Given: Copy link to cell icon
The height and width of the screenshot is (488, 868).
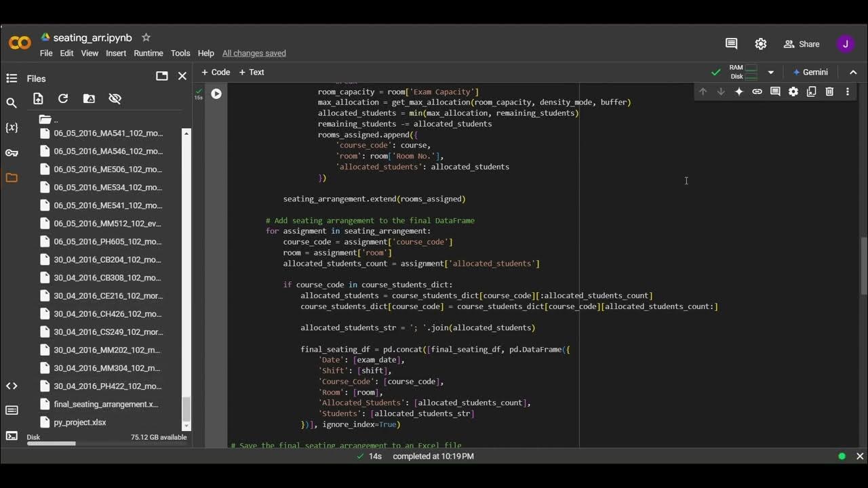Looking at the screenshot, I should tap(757, 91).
